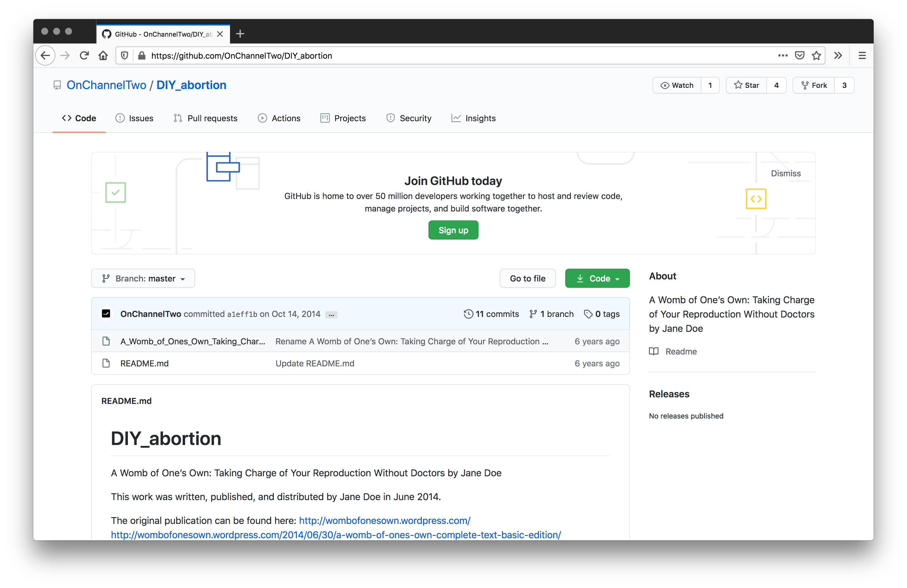Show more toolbar items chevron
The image size is (907, 588).
[838, 56]
